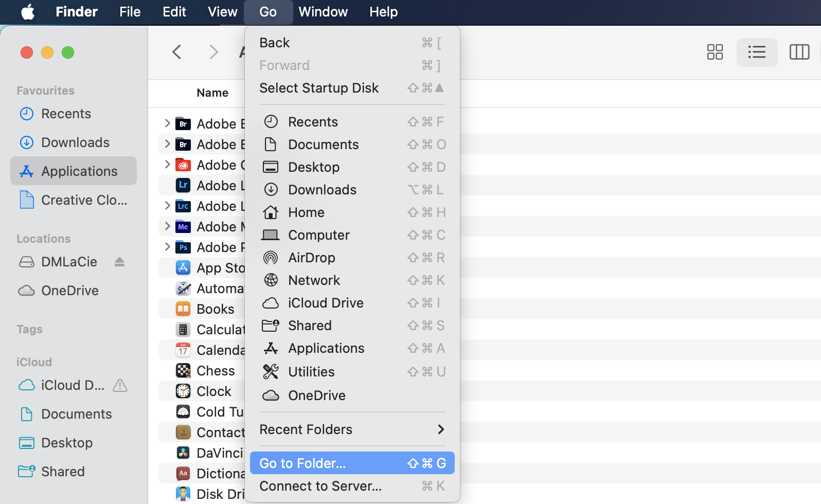This screenshot has height=504, width=821.
Task: Expand the Adobe Photoshop folder
Action: point(167,247)
